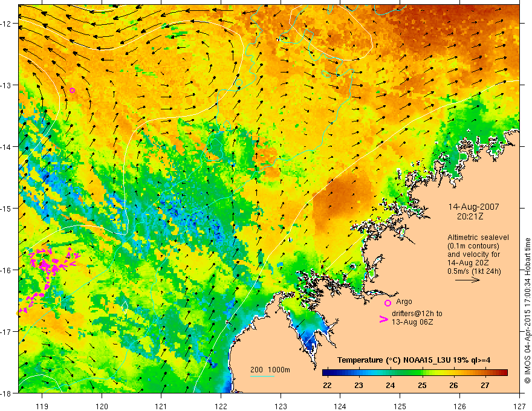Click the 'drifters@12h to' label
The width and height of the screenshot is (532, 411).
click(x=417, y=314)
